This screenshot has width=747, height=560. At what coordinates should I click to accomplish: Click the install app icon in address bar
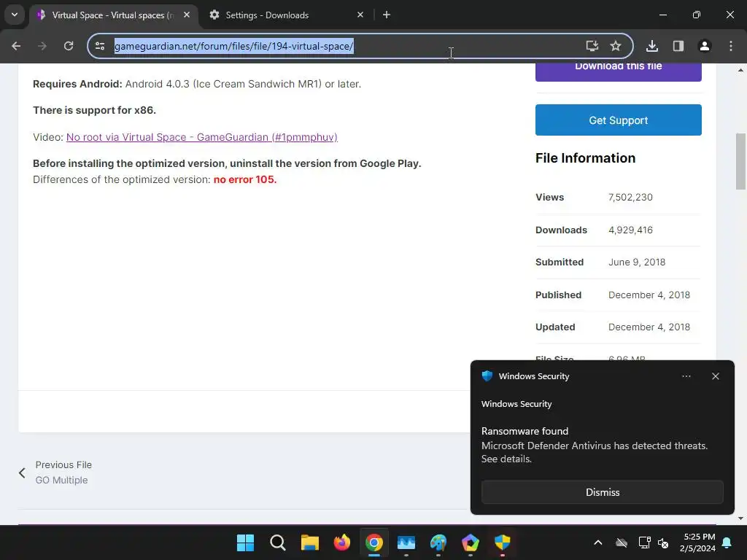click(x=592, y=46)
